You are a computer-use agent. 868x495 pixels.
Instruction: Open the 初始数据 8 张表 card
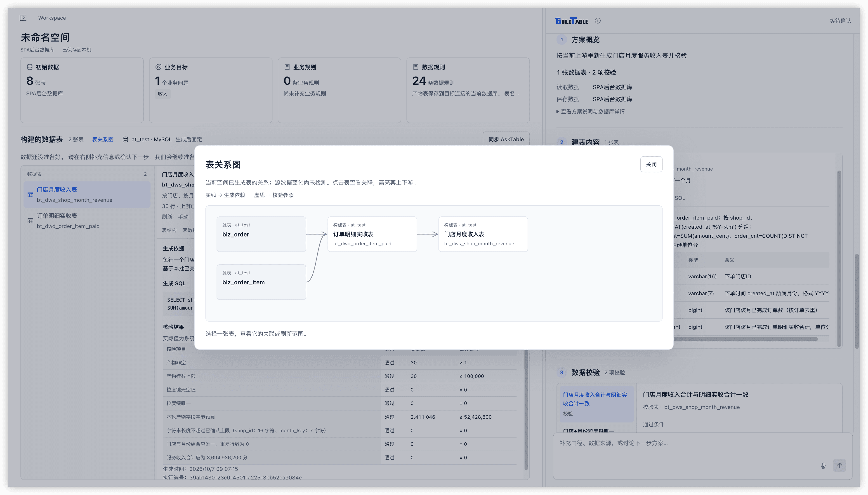click(82, 90)
